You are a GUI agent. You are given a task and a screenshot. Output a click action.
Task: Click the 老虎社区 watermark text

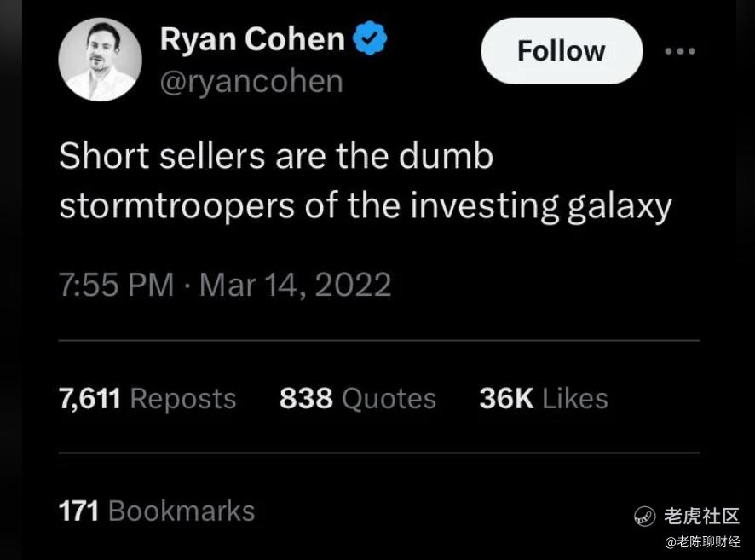701,517
